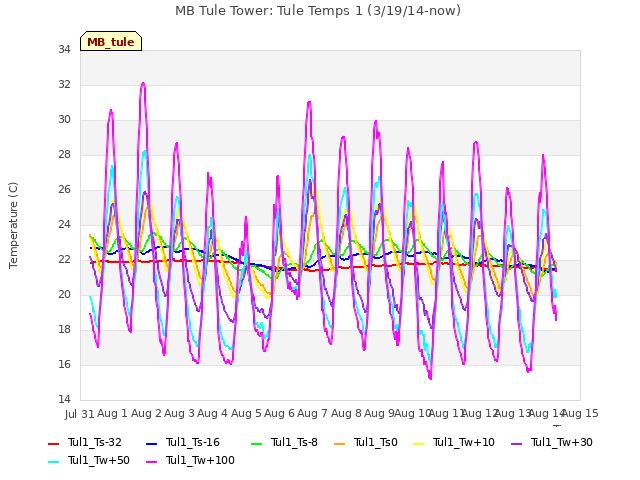Image resolution: width=640 pixels, height=480 pixels.
Task: Click the 30 y-axis tick label
Action: 64,120
